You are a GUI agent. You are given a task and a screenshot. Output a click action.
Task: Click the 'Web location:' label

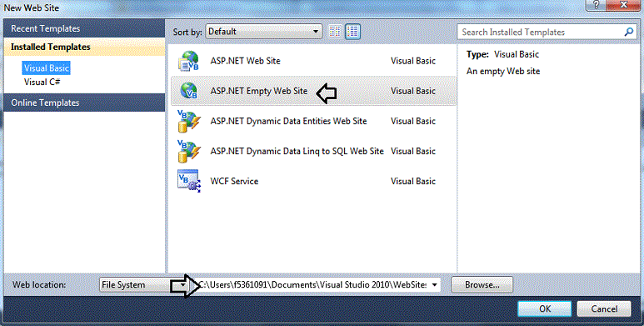point(39,284)
